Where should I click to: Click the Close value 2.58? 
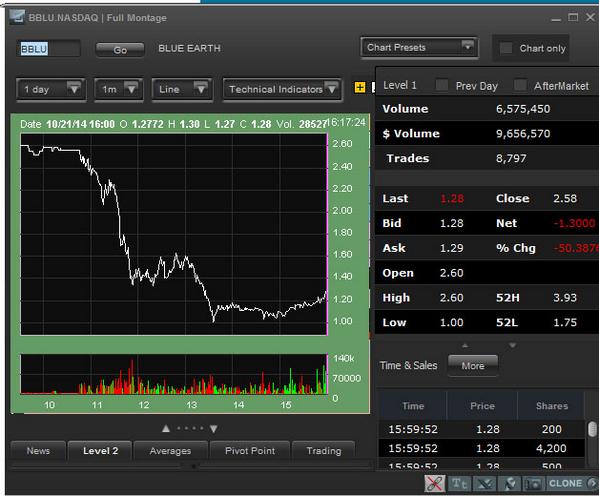tap(565, 198)
